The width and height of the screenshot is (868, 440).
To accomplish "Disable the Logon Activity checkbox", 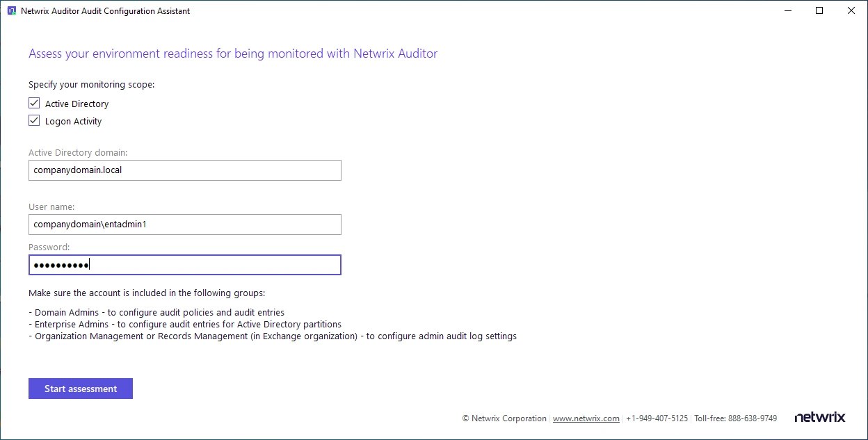I will click(x=34, y=120).
